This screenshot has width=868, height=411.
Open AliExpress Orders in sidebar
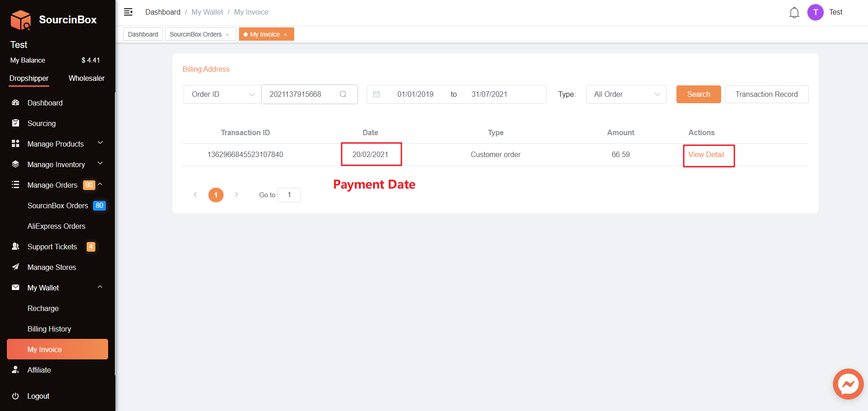57,226
